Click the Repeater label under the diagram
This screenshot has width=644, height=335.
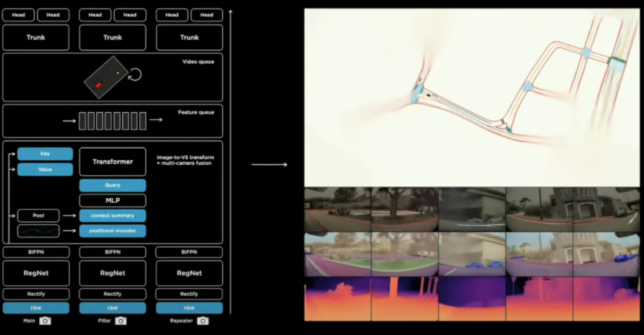click(181, 320)
